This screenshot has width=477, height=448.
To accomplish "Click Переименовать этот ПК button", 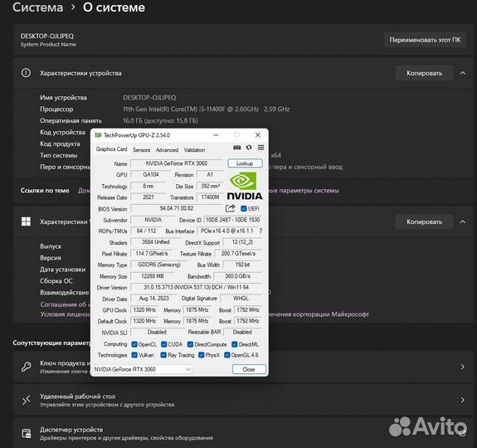I will pos(425,40).
